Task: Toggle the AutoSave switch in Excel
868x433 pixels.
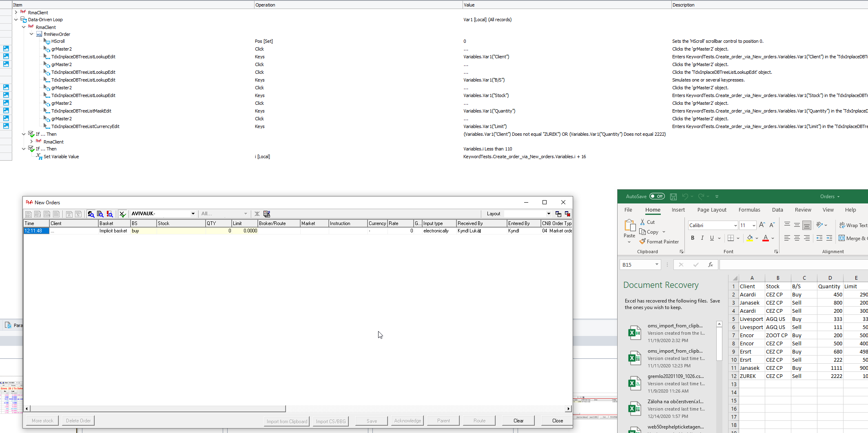Action: [657, 197]
